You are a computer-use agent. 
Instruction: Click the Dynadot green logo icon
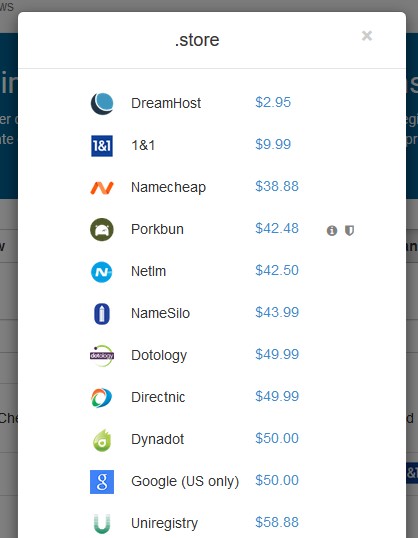click(102, 440)
